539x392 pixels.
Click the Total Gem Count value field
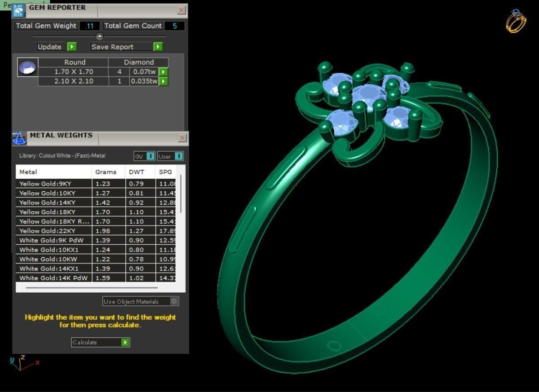pyautogui.click(x=175, y=26)
